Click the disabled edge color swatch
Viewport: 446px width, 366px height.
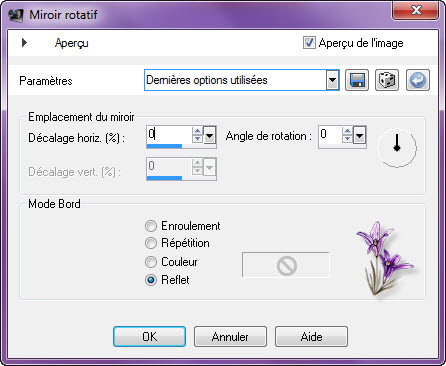point(286,265)
